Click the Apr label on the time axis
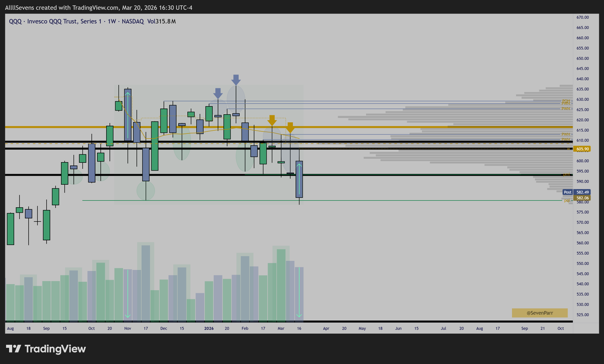Screen dimensions: 604x364 [x=326, y=328]
